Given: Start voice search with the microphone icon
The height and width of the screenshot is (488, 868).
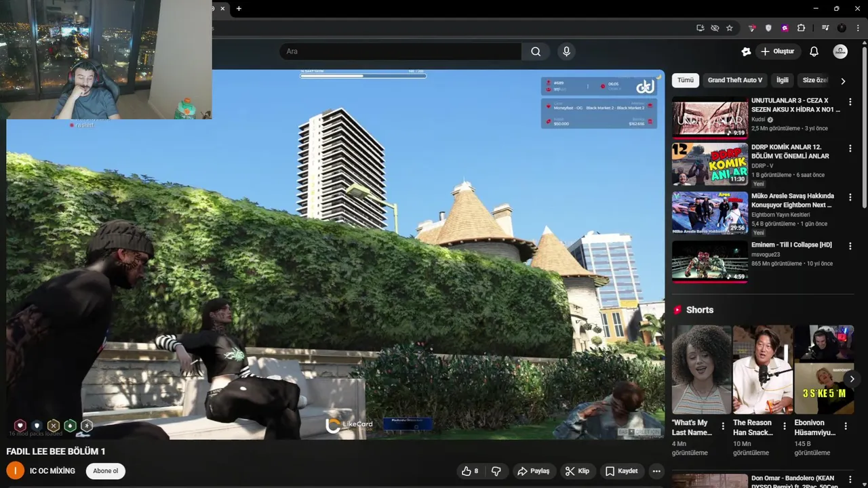Looking at the screenshot, I should (x=566, y=52).
